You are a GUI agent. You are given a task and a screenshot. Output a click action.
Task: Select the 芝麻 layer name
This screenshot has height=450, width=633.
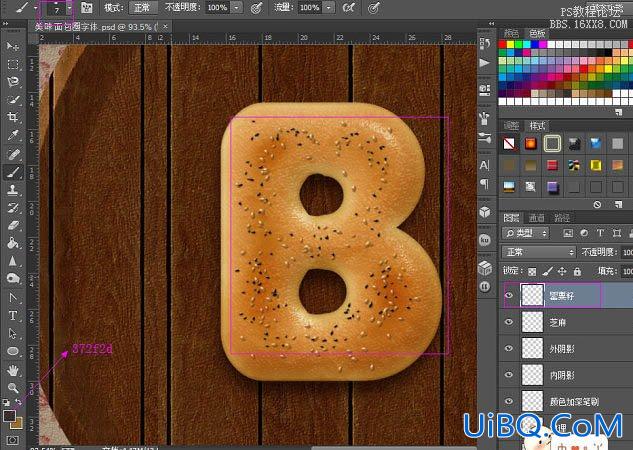point(558,322)
